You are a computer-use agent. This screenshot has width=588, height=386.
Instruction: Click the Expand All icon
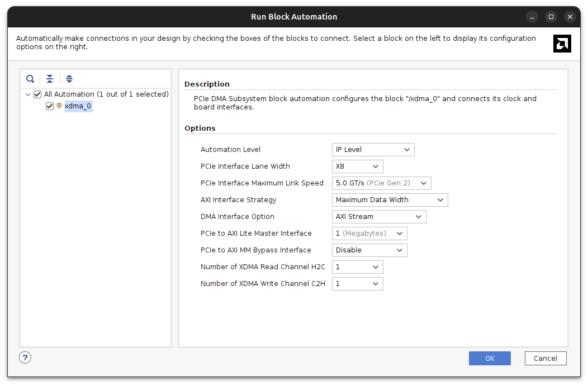pos(69,79)
